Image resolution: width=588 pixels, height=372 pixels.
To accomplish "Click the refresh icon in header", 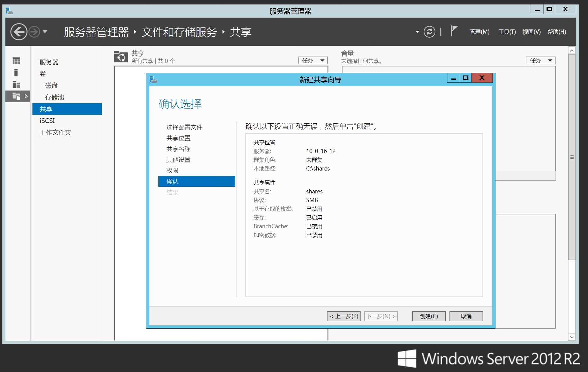I will 429,32.
